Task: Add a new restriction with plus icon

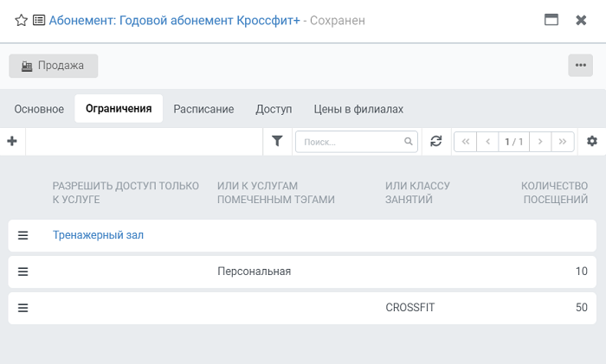Action: click(x=12, y=141)
